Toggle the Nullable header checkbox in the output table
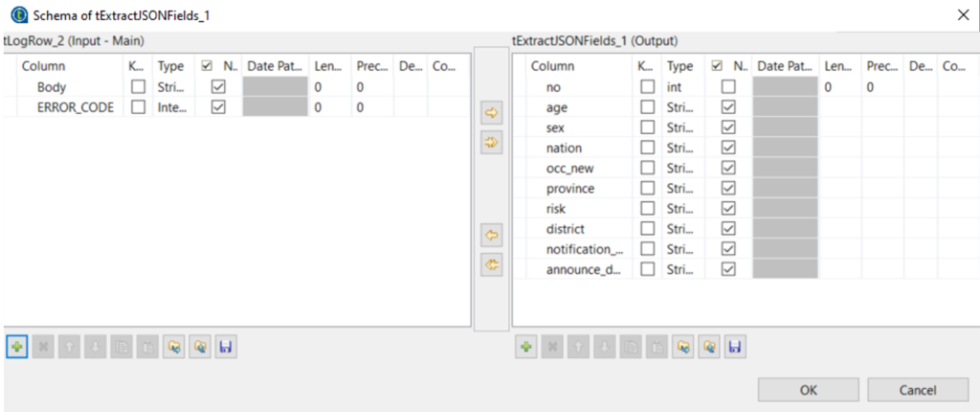The height and width of the screenshot is (412, 980). (x=718, y=66)
